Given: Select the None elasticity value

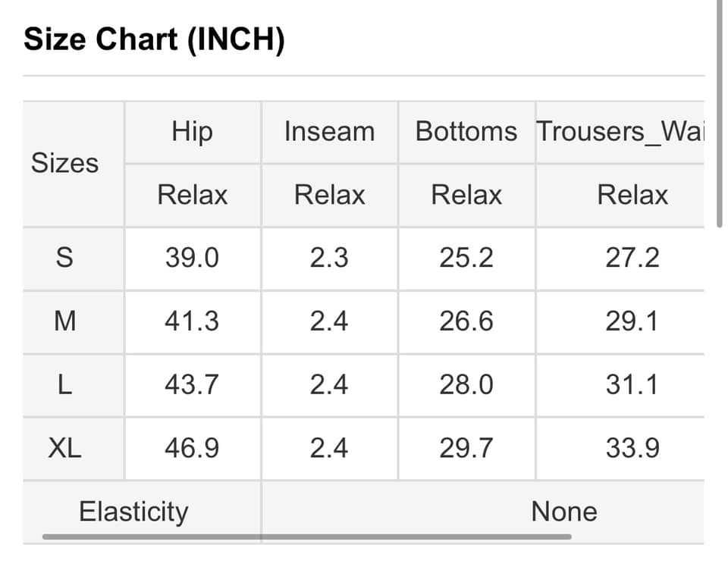Looking at the screenshot, I should (564, 512).
